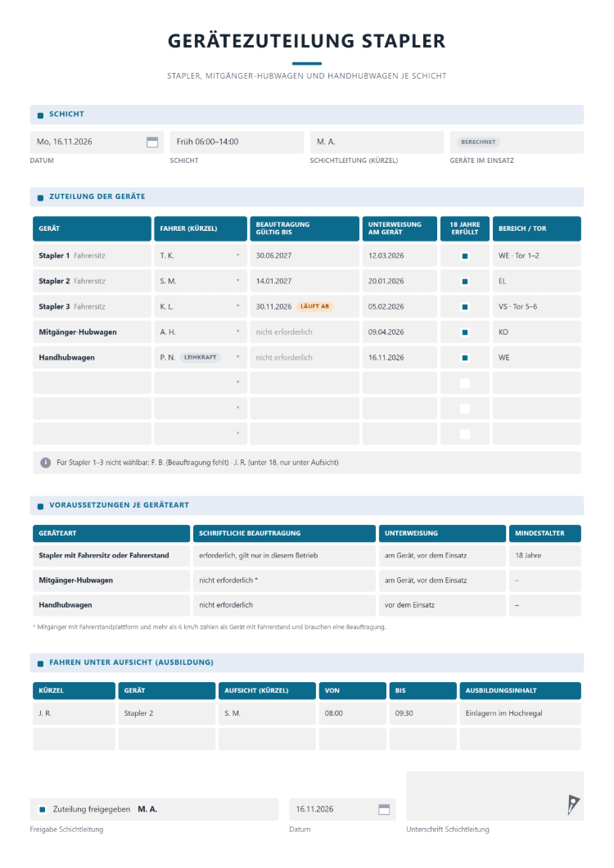Click Gerät cell Stapler 2 in Ausbildung table

point(167,713)
